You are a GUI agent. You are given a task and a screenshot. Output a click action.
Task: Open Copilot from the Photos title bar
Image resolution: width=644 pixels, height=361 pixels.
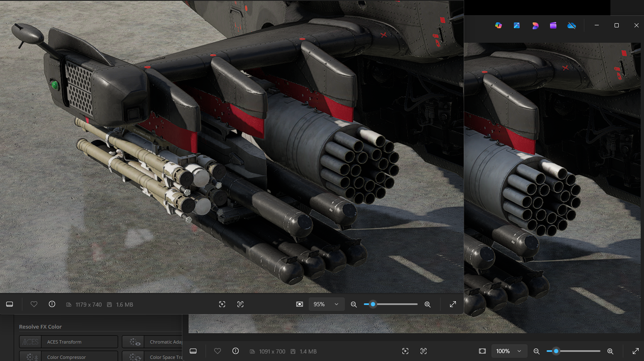(499, 25)
